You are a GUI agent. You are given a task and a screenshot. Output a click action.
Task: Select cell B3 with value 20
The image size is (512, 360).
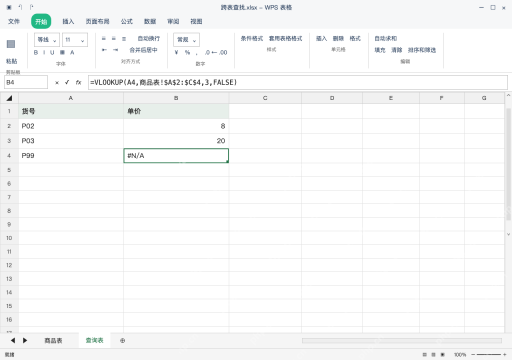(x=176, y=141)
